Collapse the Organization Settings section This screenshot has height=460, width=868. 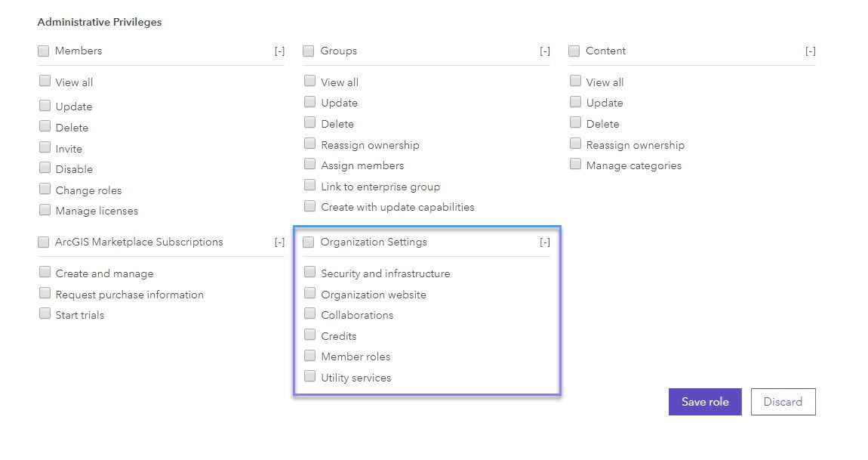coord(545,242)
